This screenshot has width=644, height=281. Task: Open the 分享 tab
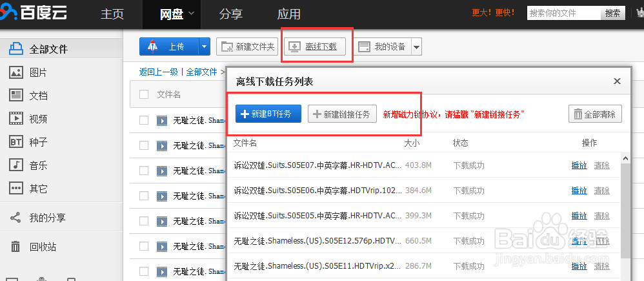point(230,14)
